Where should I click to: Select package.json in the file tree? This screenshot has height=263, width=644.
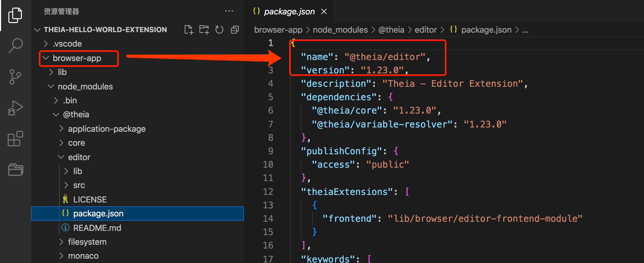(x=137, y=213)
